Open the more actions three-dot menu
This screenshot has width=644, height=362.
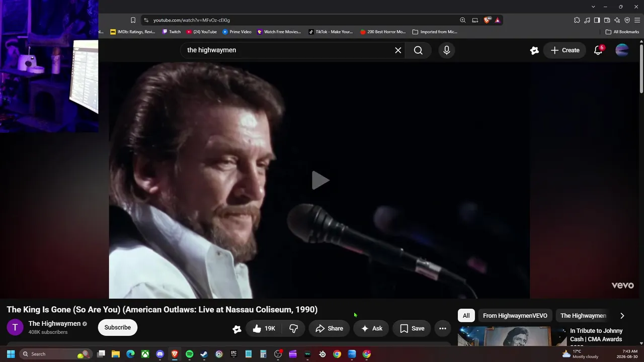(x=443, y=328)
